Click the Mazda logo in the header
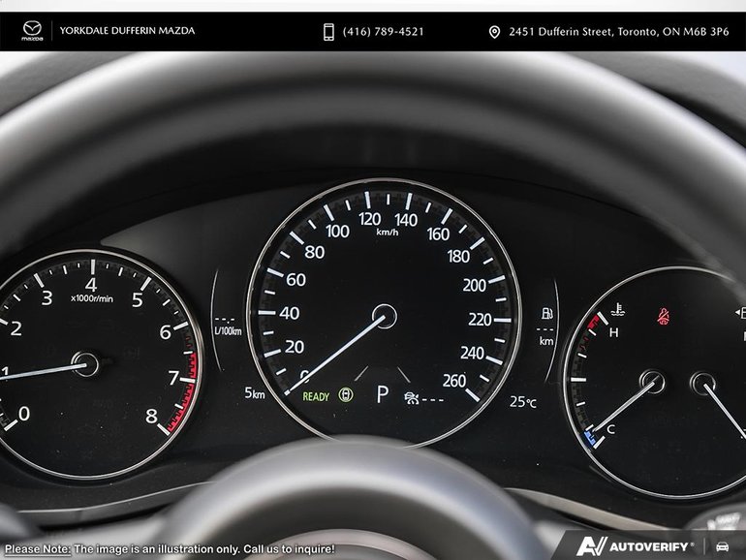The image size is (746, 560). tap(33, 32)
